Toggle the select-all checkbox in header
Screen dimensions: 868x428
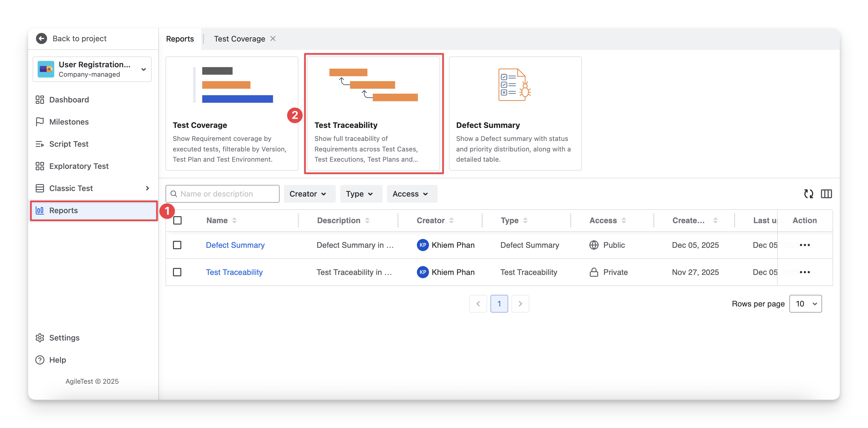tap(177, 220)
